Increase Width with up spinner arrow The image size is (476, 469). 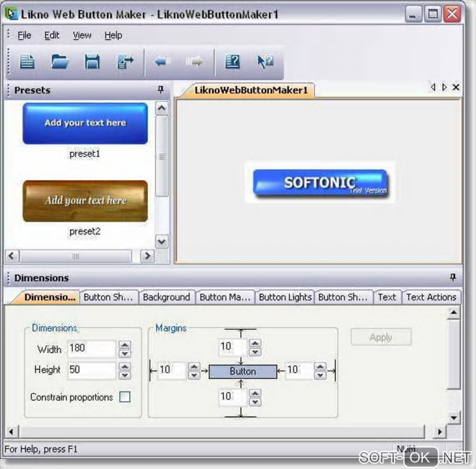125,345
